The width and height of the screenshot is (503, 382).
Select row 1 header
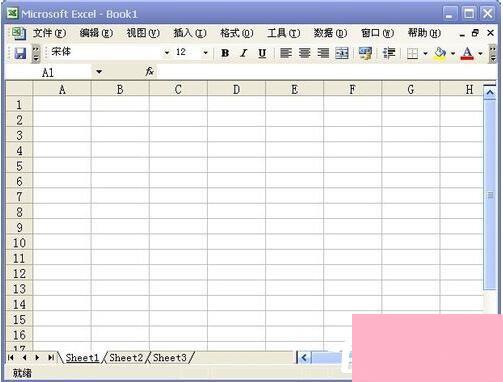(19, 105)
